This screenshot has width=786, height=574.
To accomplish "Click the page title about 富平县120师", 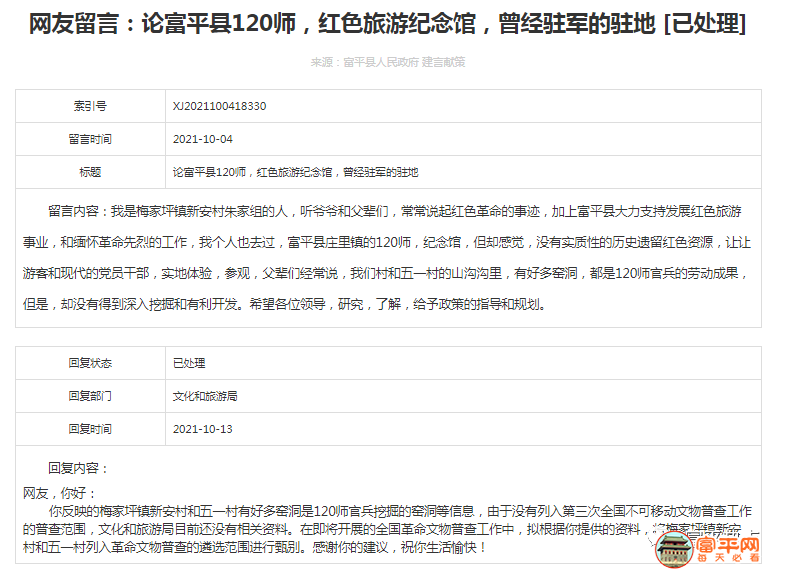I will coord(387,24).
